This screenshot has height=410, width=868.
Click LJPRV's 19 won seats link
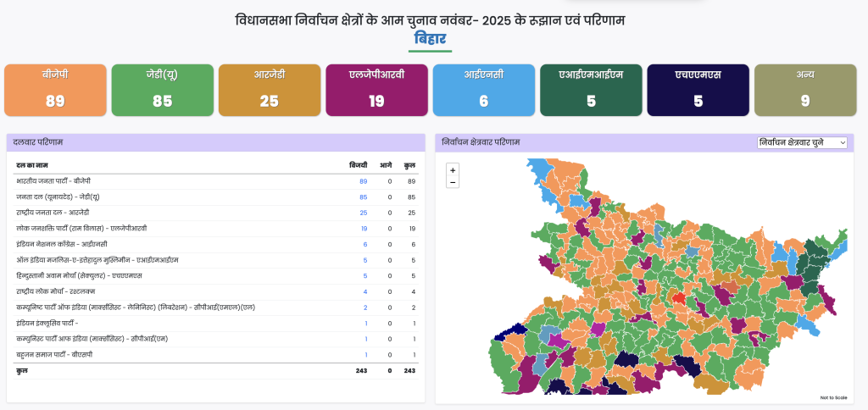click(363, 229)
